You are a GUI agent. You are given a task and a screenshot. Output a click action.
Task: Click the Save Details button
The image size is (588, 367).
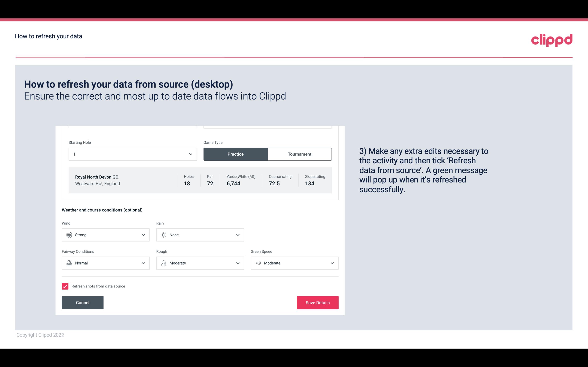click(317, 302)
